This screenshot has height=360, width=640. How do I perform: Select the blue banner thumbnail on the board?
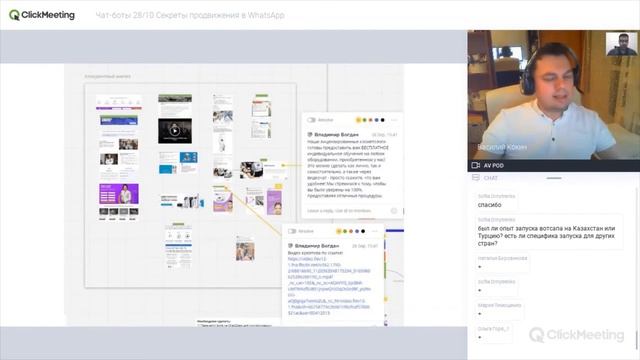[x=119, y=120]
